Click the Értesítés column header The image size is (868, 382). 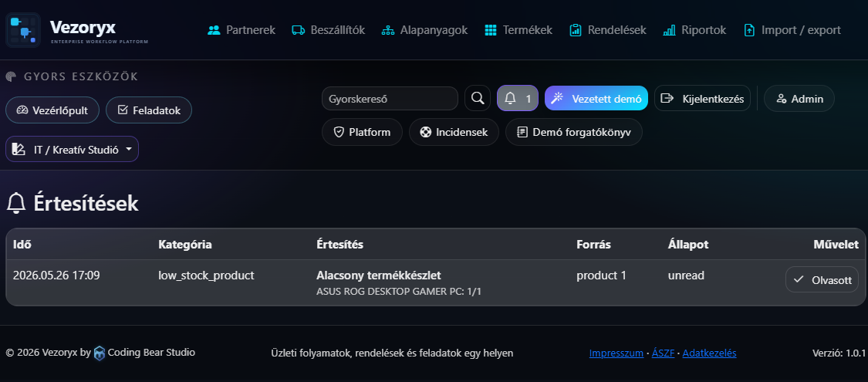coord(340,244)
